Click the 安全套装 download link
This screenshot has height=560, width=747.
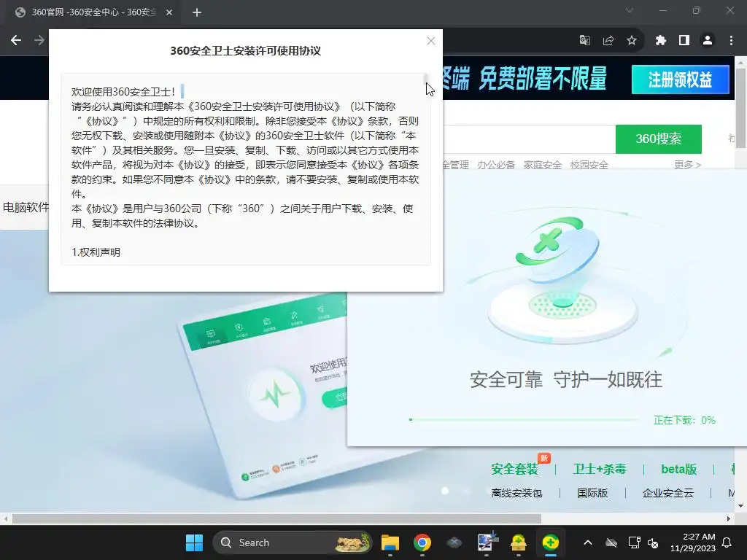pos(514,469)
